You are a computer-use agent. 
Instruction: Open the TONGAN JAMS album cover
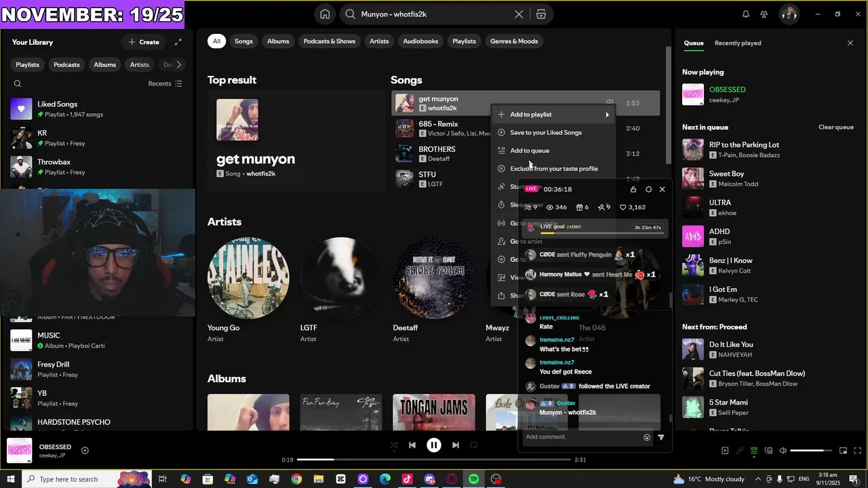434,412
